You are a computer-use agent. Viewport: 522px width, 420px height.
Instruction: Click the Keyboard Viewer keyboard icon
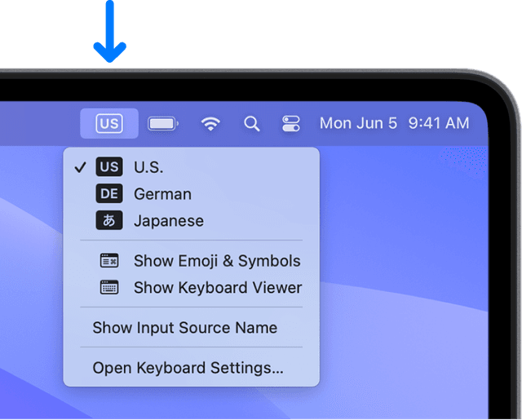coord(109,287)
